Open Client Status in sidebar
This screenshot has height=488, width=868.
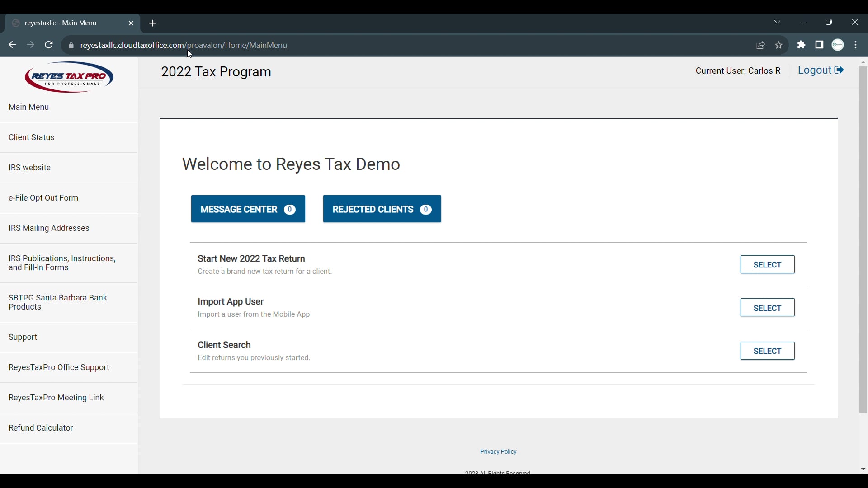click(x=32, y=137)
